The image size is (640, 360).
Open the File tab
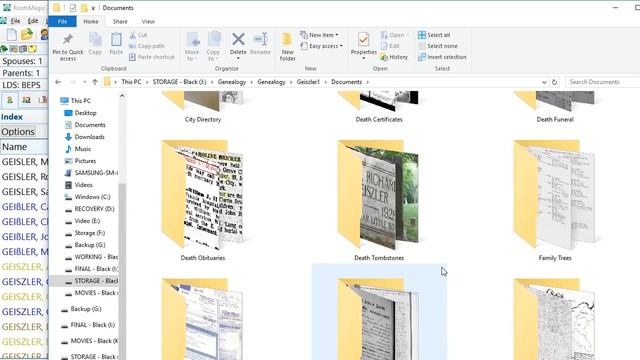click(62, 22)
